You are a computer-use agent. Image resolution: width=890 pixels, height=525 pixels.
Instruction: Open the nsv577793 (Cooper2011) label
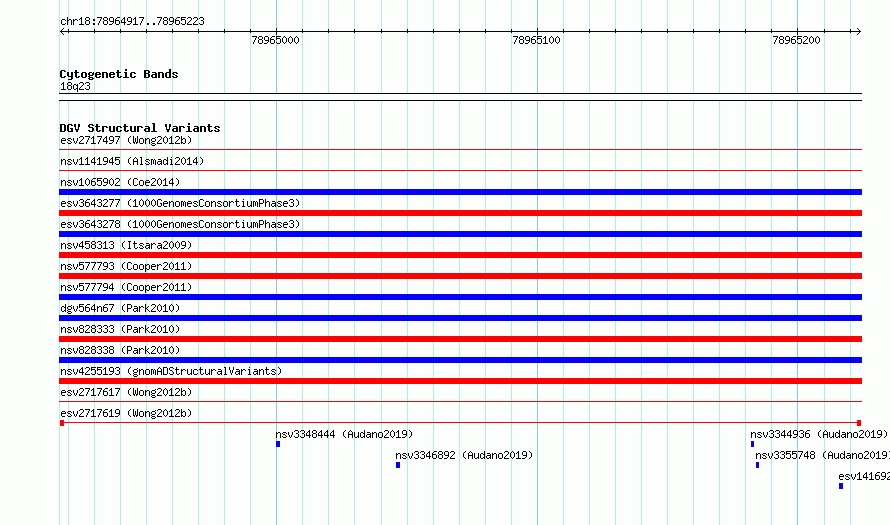[x=126, y=266]
